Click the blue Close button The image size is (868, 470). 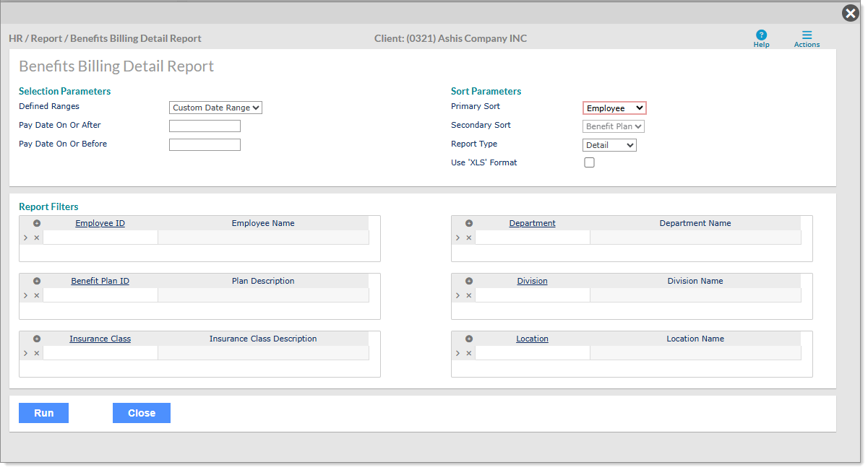click(142, 413)
